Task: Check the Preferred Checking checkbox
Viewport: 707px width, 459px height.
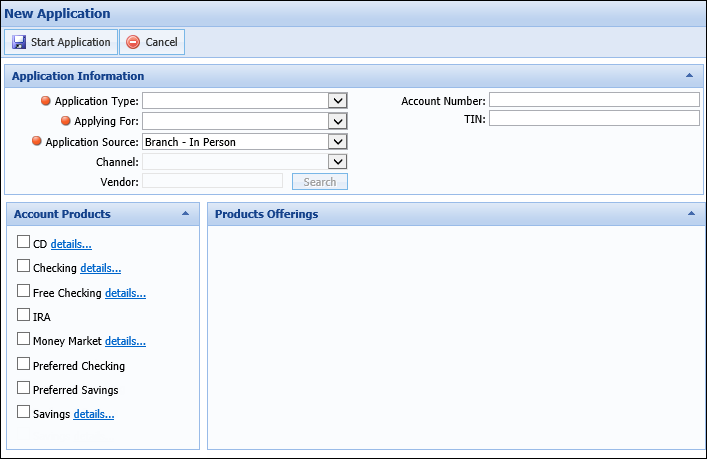Action: [x=23, y=363]
